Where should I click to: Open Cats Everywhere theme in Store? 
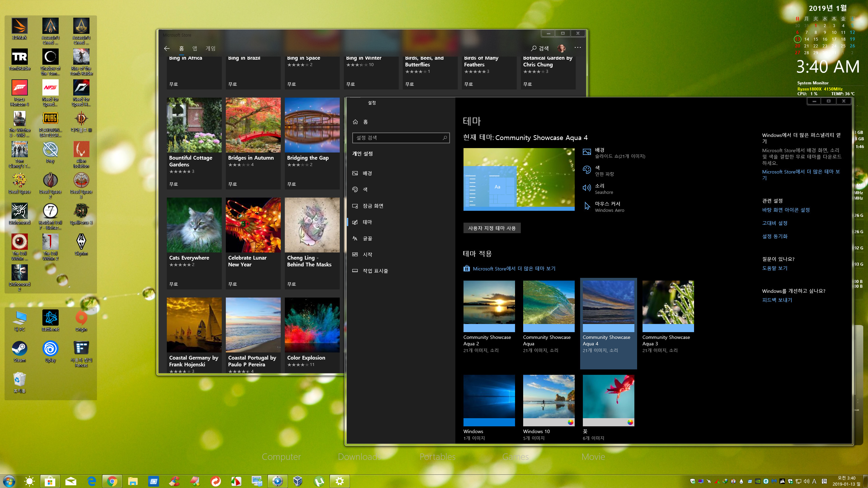click(194, 243)
